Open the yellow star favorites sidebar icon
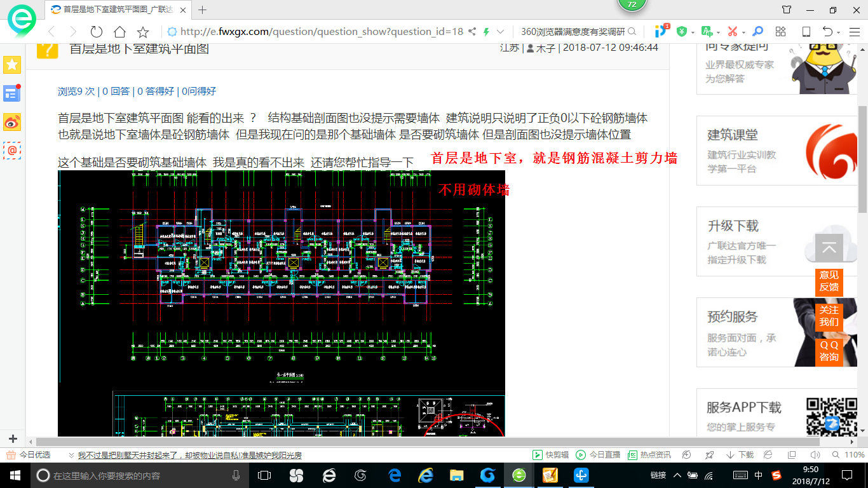 (x=12, y=64)
